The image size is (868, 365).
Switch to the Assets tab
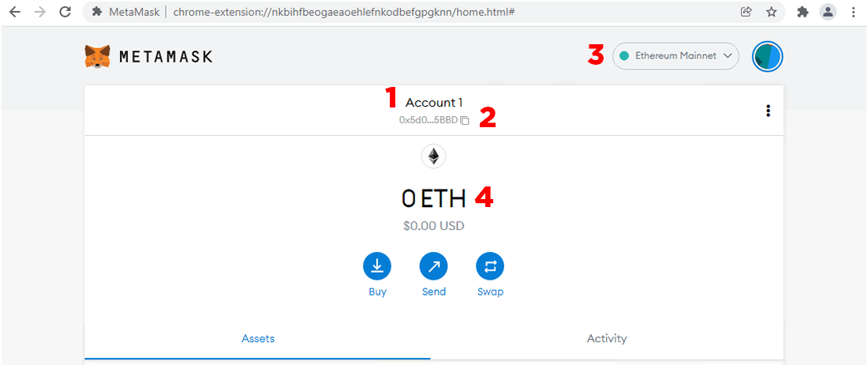[x=258, y=338]
